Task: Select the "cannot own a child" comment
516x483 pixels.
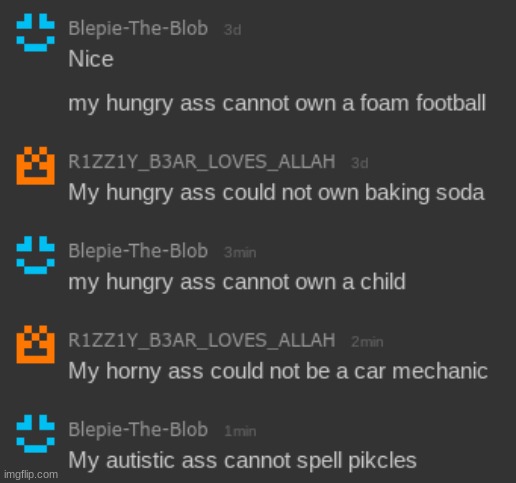Action: pyautogui.click(x=237, y=282)
